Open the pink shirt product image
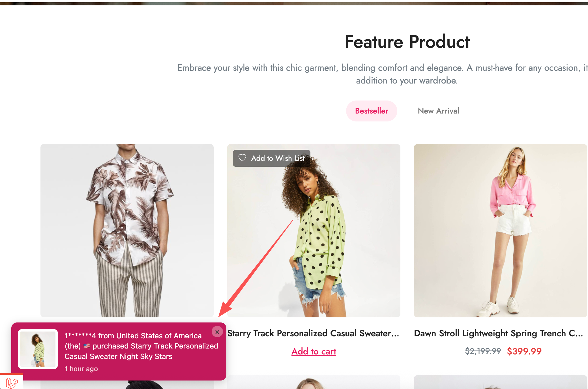The width and height of the screenshot is (588, 389). coord(500,230)
